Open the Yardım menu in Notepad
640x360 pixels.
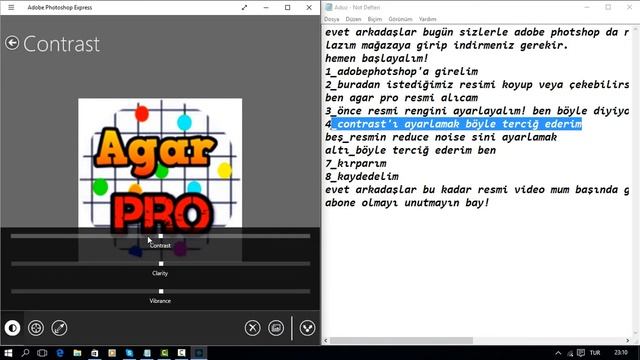(427, 19)
